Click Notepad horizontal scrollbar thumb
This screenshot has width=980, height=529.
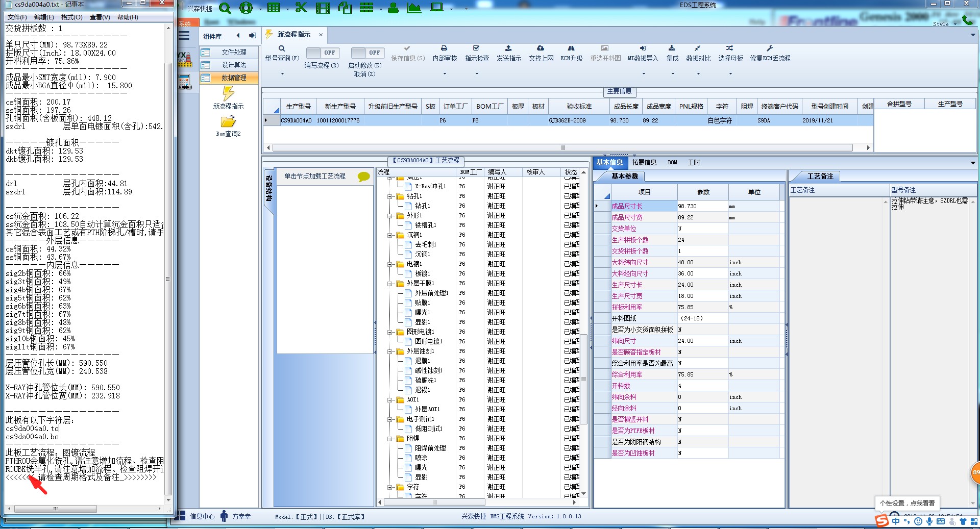tap(56, 509)
